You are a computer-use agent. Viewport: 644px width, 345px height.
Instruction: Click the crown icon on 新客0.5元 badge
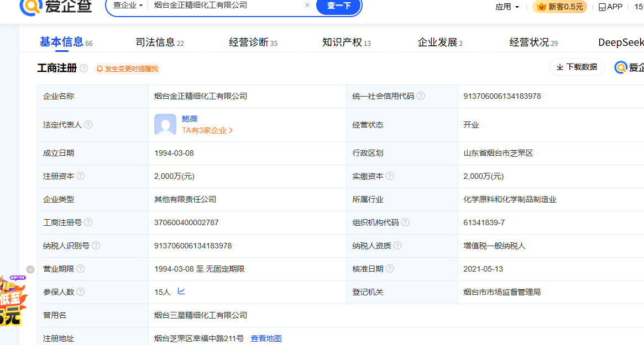[542, 7]
